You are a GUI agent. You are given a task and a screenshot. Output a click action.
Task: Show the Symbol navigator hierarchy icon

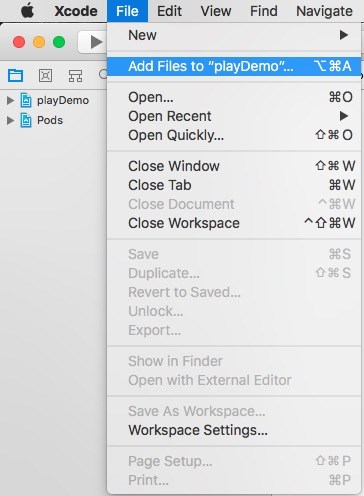pos(75,76)
